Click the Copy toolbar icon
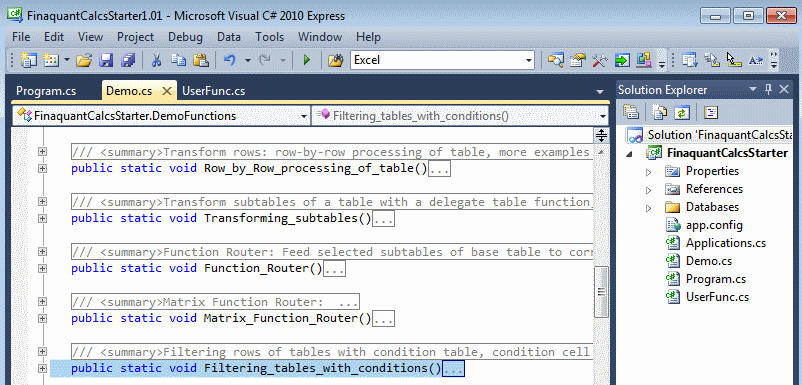802x385 pixels. coord(178,60)
